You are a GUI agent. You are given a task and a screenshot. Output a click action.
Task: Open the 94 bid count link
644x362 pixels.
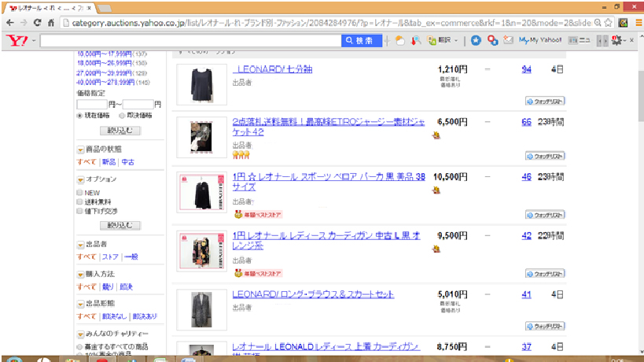pos(527,69)
